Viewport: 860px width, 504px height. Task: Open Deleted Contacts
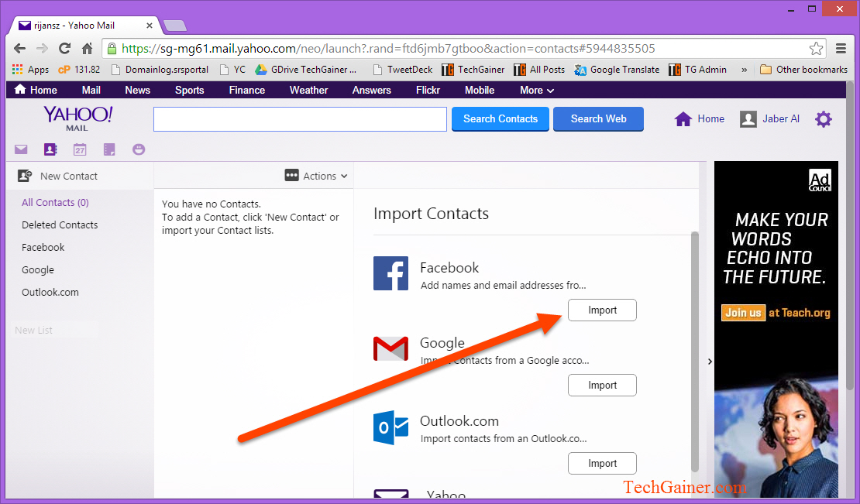pos(59,225)
